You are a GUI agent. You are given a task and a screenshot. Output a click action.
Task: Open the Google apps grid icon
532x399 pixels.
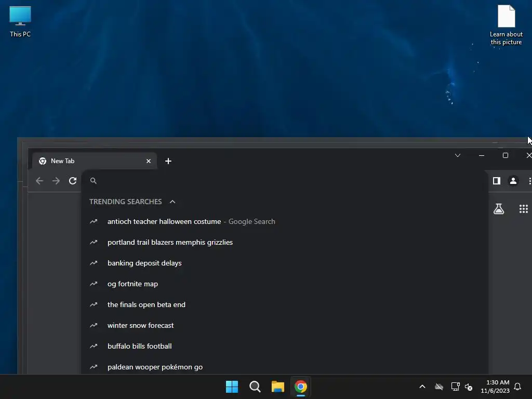tap(524, 209)
